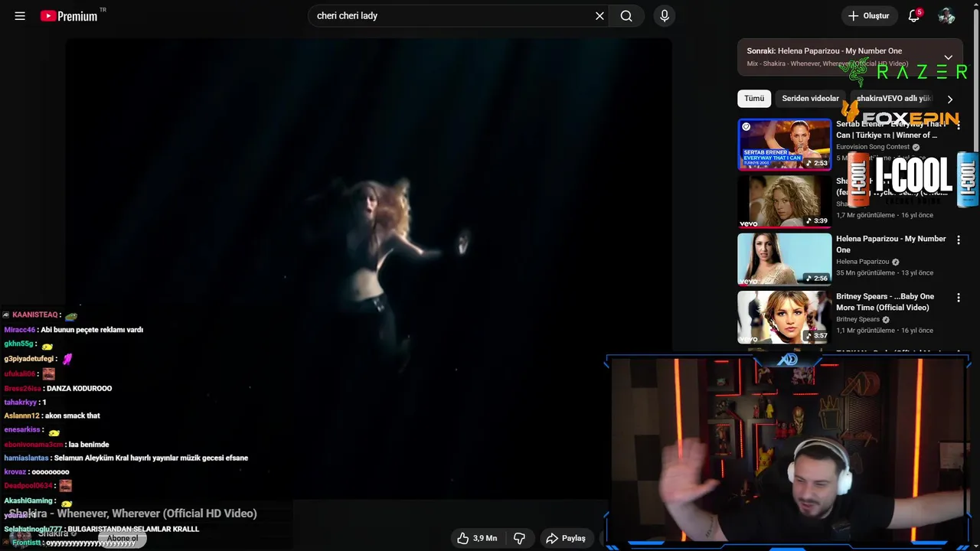Expand the Sonraki playlist panel chevron
The image size is (980, 551).
pyautogui.click(x=948, y=57)
